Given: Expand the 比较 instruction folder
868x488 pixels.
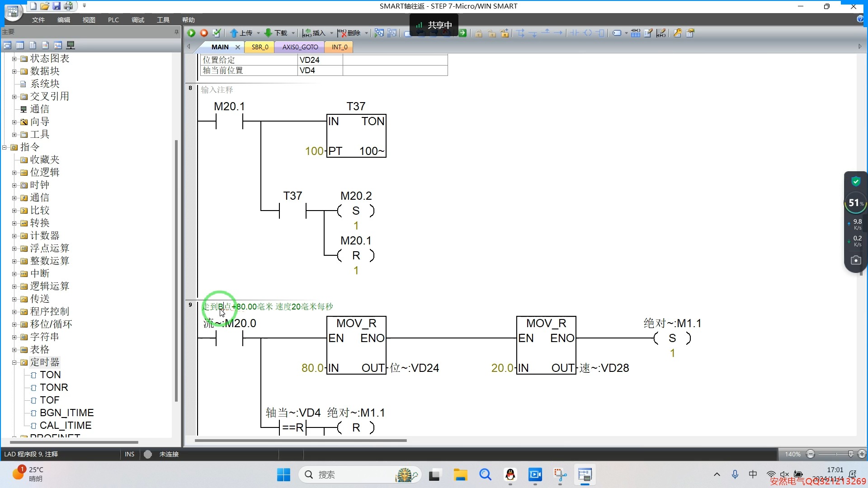Looking at the screenshot, I should [x=14, y=211].
